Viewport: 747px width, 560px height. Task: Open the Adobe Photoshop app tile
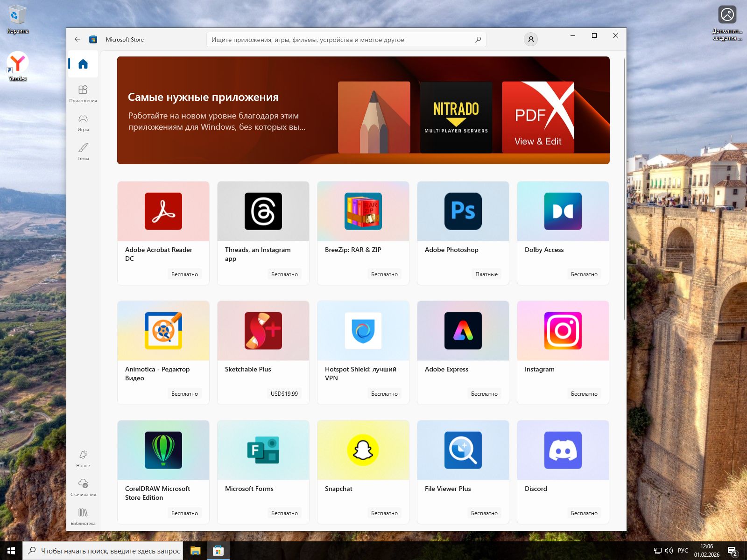point(463,233)
